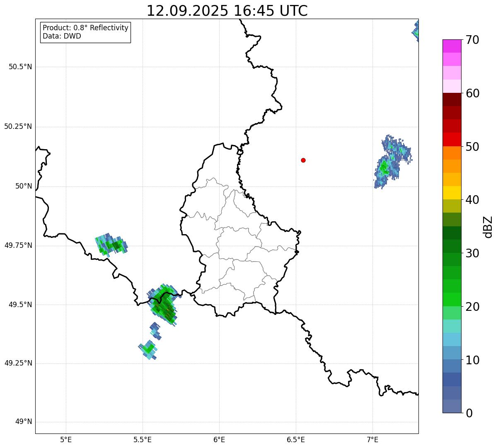498x448 pixels.
Task: Click the dark green colorbar swatch near 30
Action: 452,246
